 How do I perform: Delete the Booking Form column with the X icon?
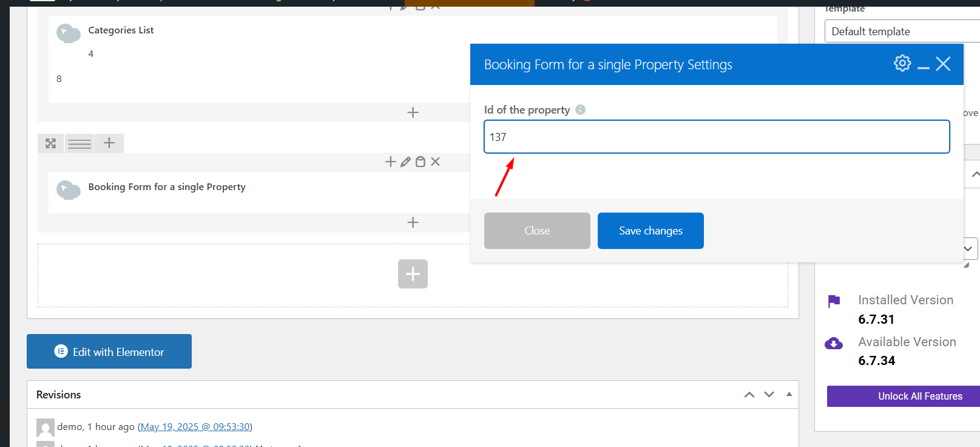tap(435, 162)
